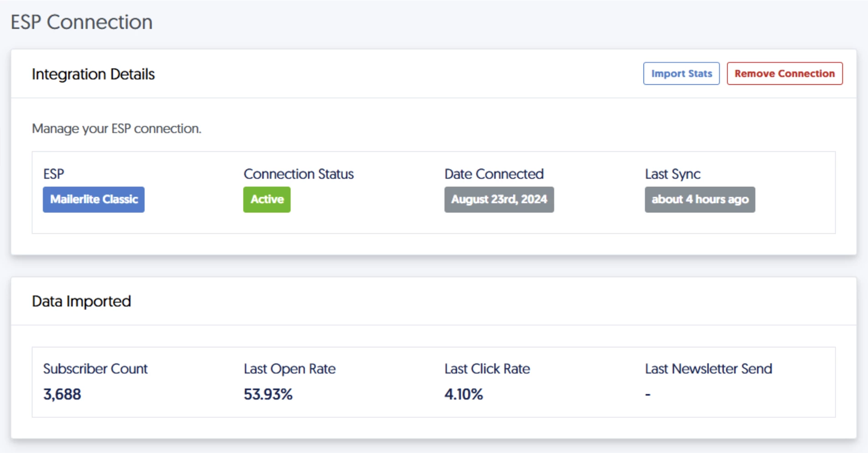
Task: Click the Integration Details heading
Action: [x=93, y=74]
